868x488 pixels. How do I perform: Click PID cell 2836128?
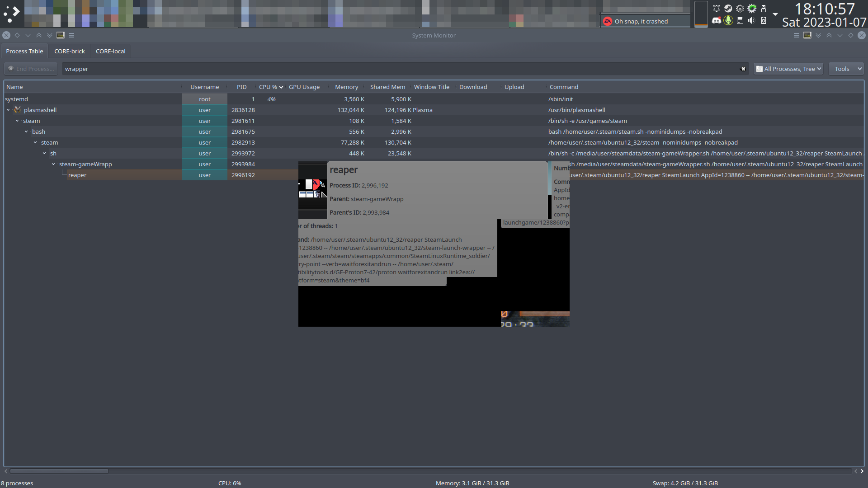(x=243, y=110)
